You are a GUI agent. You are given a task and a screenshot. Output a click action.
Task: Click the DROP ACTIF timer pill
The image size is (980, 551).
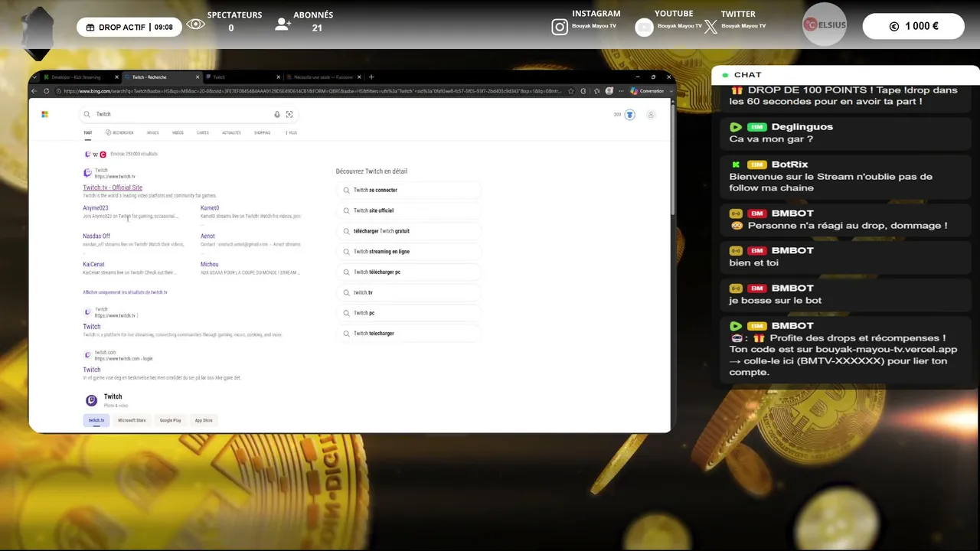point(129,28)
